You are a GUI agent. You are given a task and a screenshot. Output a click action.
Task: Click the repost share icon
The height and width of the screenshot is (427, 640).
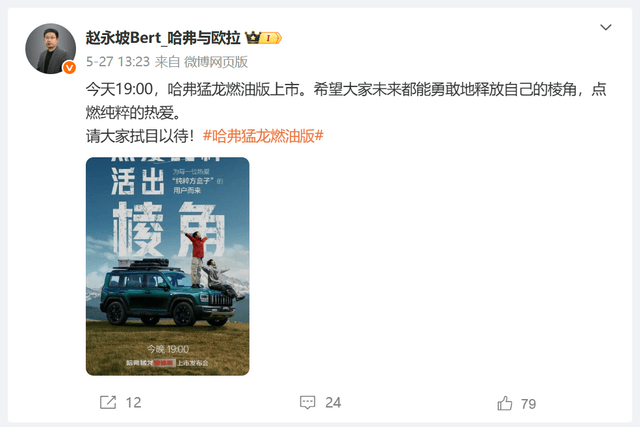pos(108,403)
